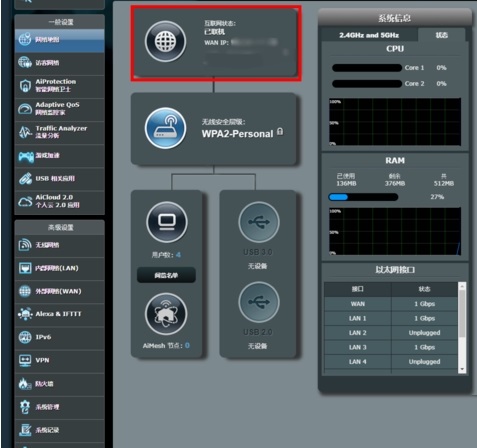The image size is (477, 448).
Task: Open the connected clients computer icon
Action: (167, 222)
